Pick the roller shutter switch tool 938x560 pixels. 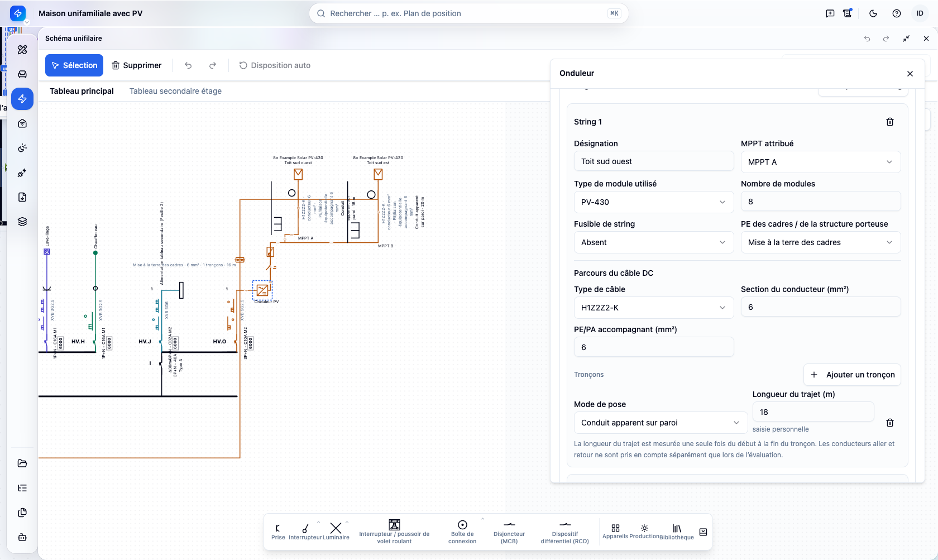tap(394, 532)
